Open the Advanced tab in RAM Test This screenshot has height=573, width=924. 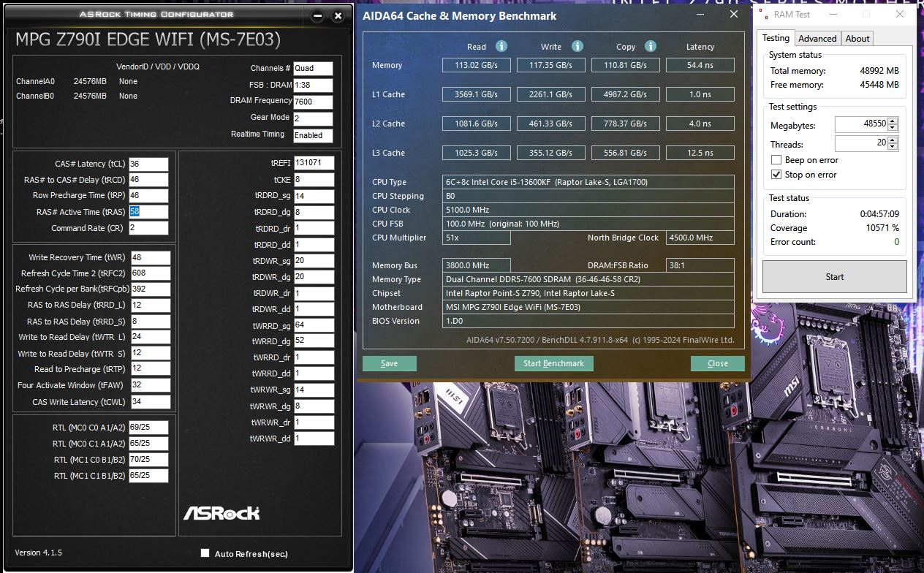pyautogui.click(x=817, y=39)
